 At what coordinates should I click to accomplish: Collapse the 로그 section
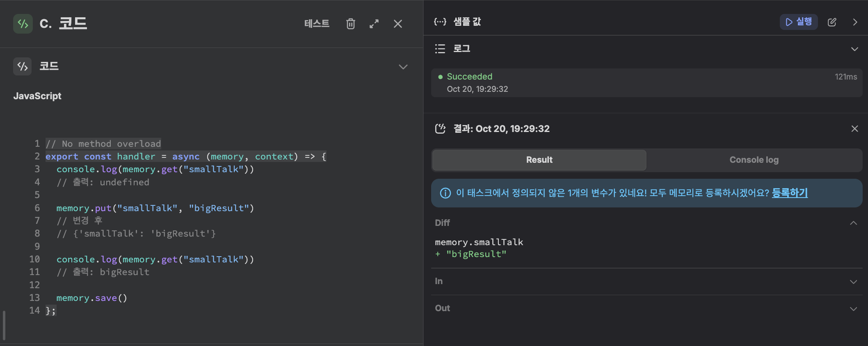(x=854, y=49)
